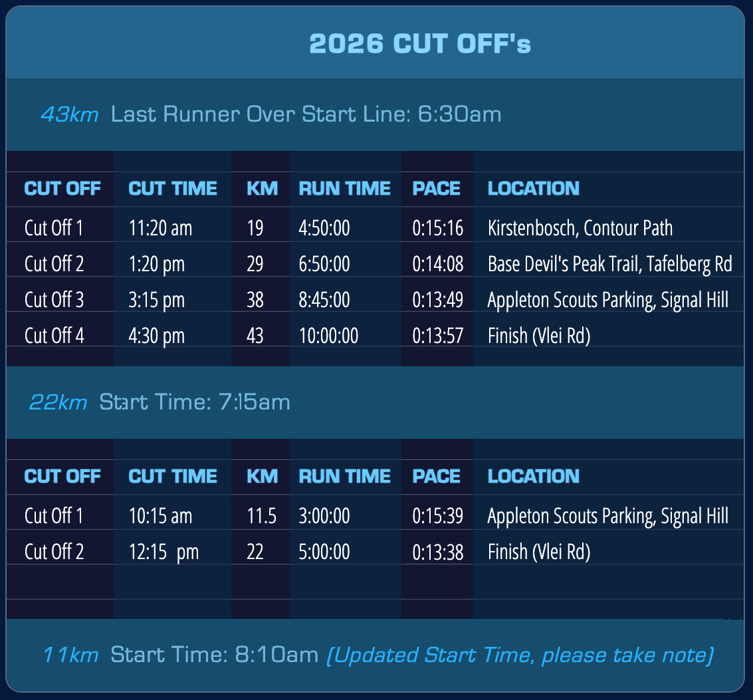Select Kirstenbosch, Contour Path location
Screen dimensions: 753x700
[x=580, y=228]
